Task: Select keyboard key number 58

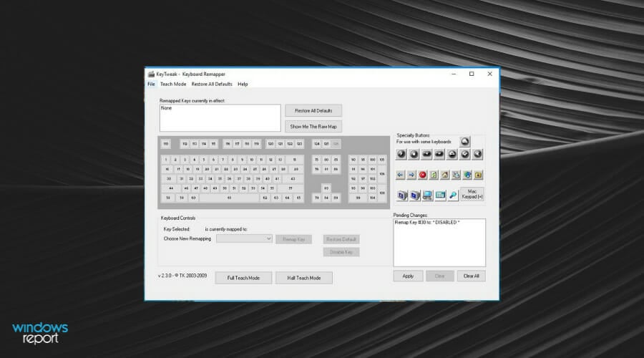Action: (x=168, y=198)
